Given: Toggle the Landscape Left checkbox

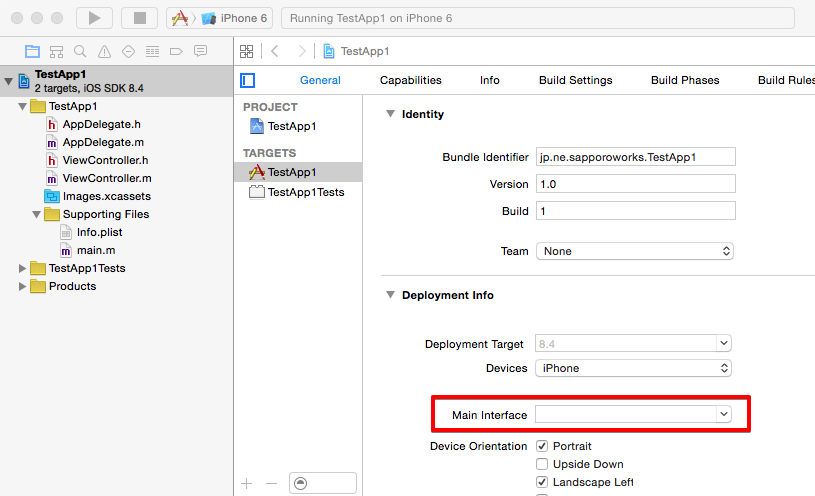Looking at the screenshot, I should tap(542, 482).
